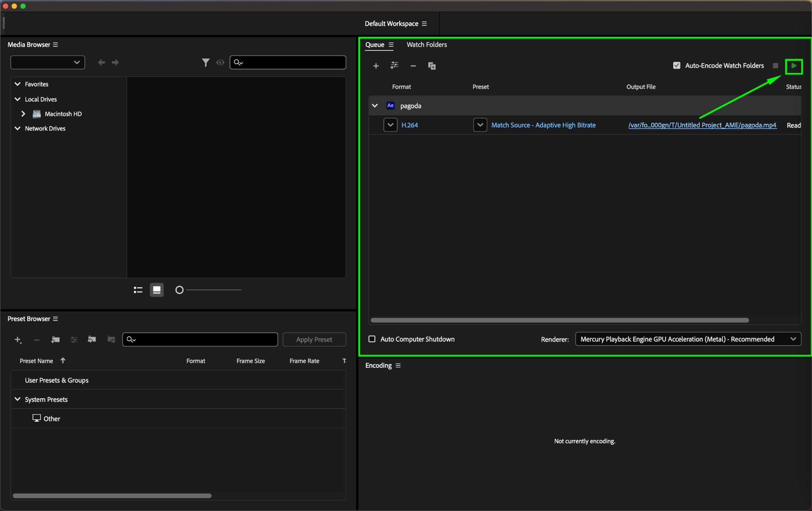The height and width of the screenshot is (511, 812).
Task: Click Match Source - Adaptive High Bitrate preset
Action: pyautogui.click(x=543, y=125)
